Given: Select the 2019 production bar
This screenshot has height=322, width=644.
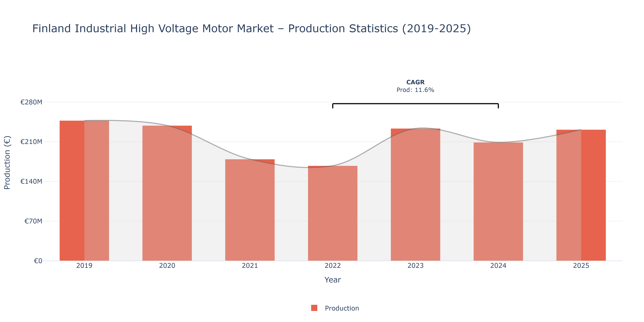Looking at the screenshot, I should click(x=84, y=191).
